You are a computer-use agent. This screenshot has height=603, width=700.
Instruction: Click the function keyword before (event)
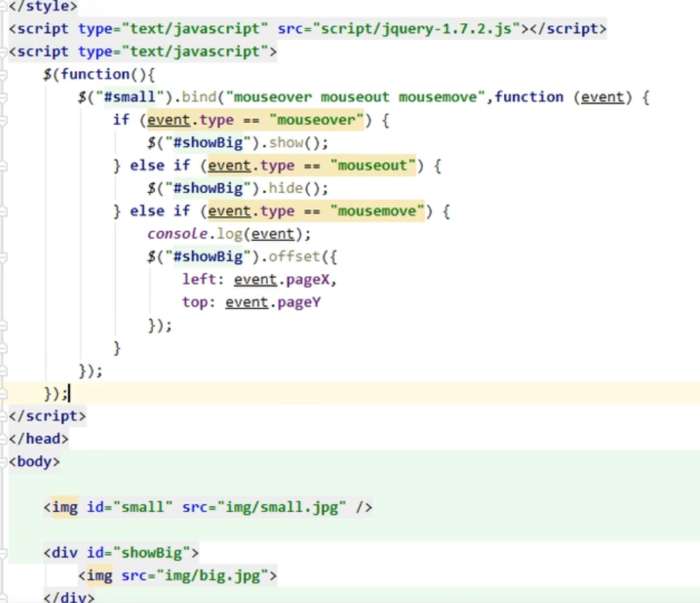pyautogui.click(x=529, y=97)
